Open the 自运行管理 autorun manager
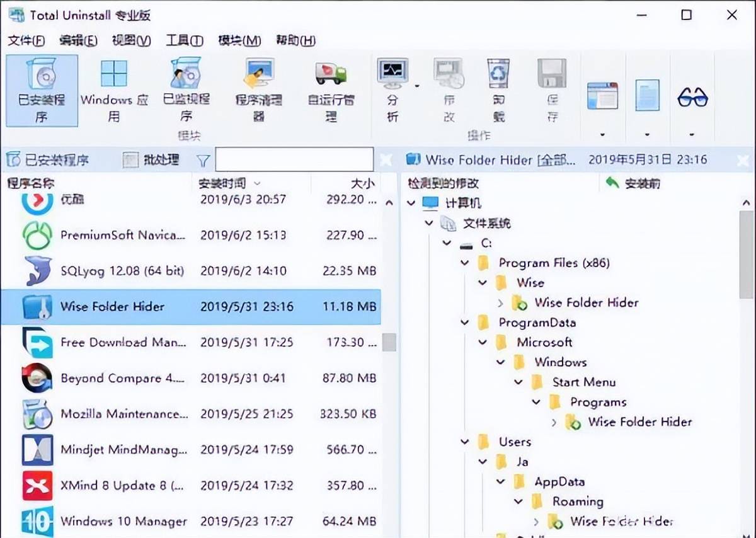This screenshot has width=756, height=538. pos(331,90)
